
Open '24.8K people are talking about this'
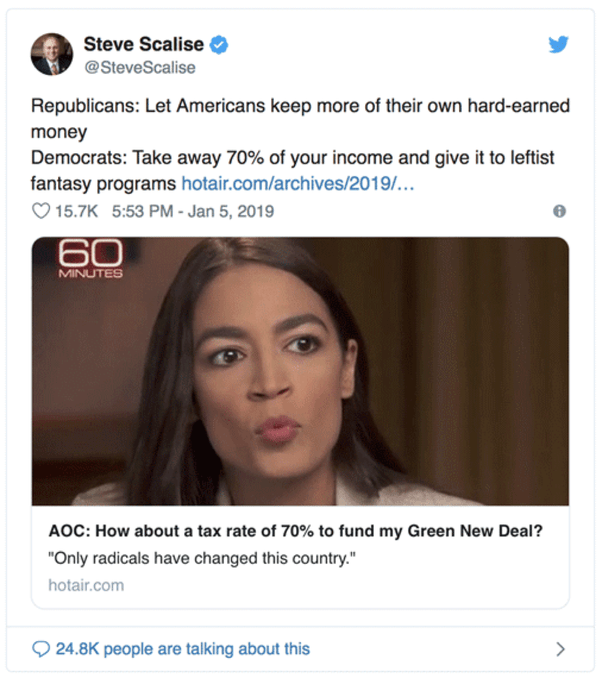(183, 649)
